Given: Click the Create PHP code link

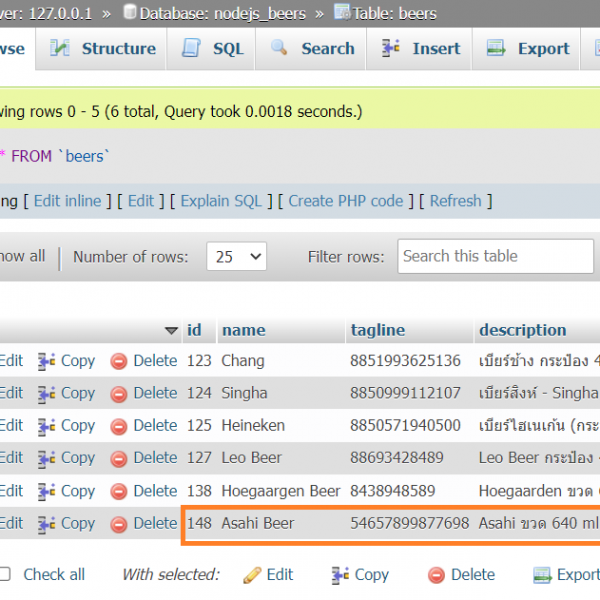Looking at the screenshot, I should tap(346, 201).
